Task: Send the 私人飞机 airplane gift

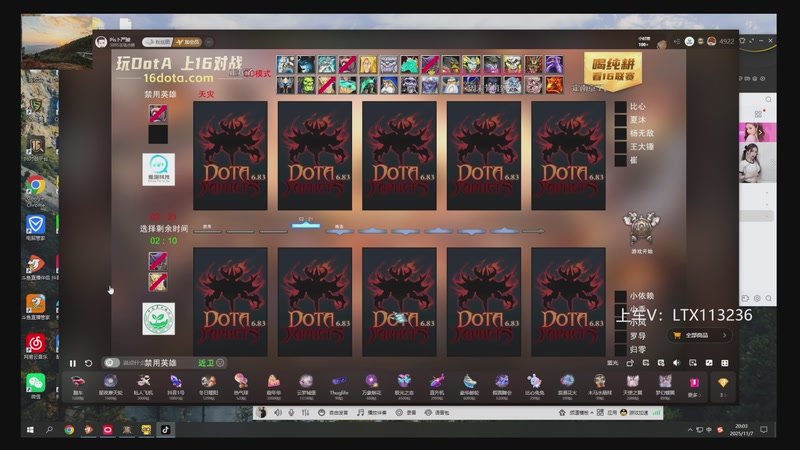Action: pyautogui.click(x=143, y=386)
